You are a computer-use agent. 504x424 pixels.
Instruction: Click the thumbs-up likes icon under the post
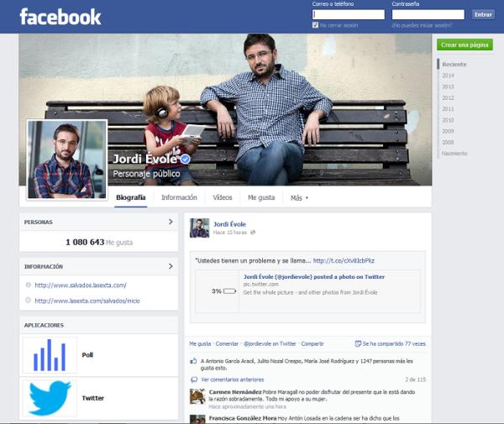(193, 362)
